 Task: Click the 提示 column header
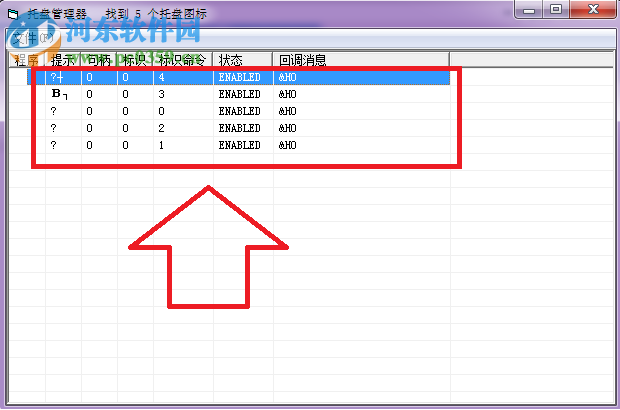tap(63, 60)
